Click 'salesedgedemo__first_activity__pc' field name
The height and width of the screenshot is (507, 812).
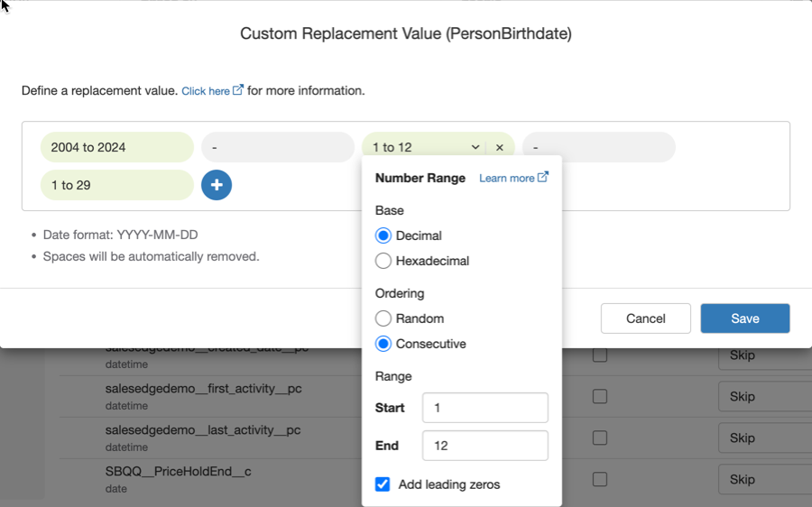pos(204,389)
